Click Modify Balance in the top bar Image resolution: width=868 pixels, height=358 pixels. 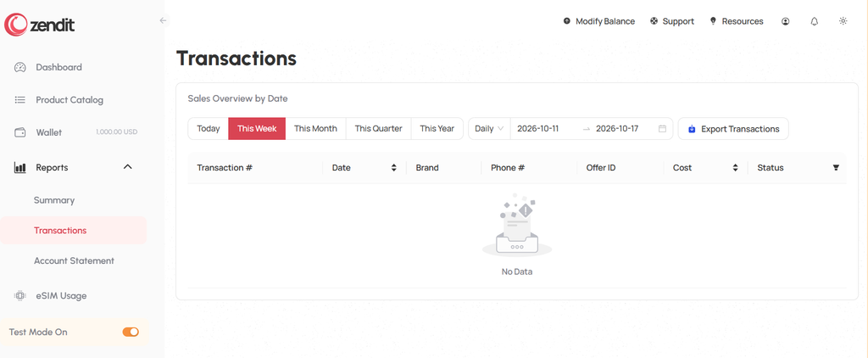click(x=599, y=21)
